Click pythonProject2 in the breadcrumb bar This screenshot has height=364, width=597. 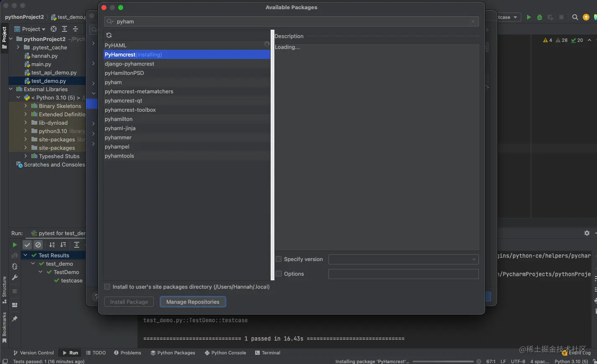click(24, 17)
